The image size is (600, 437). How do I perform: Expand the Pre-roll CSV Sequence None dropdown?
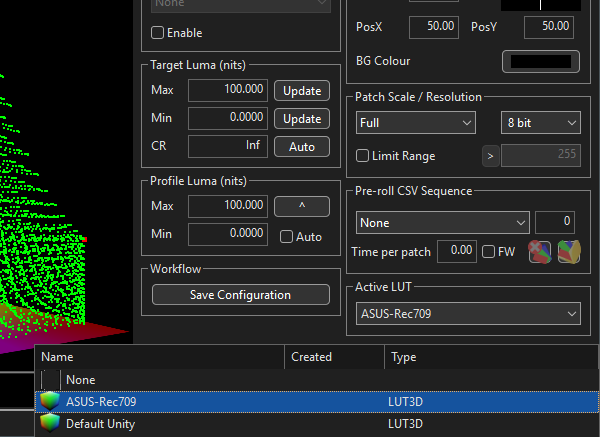click(x=443, y=222)
